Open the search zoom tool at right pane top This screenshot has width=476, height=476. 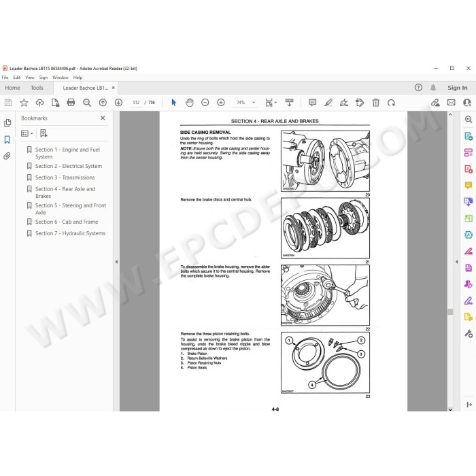coord(469,119)
